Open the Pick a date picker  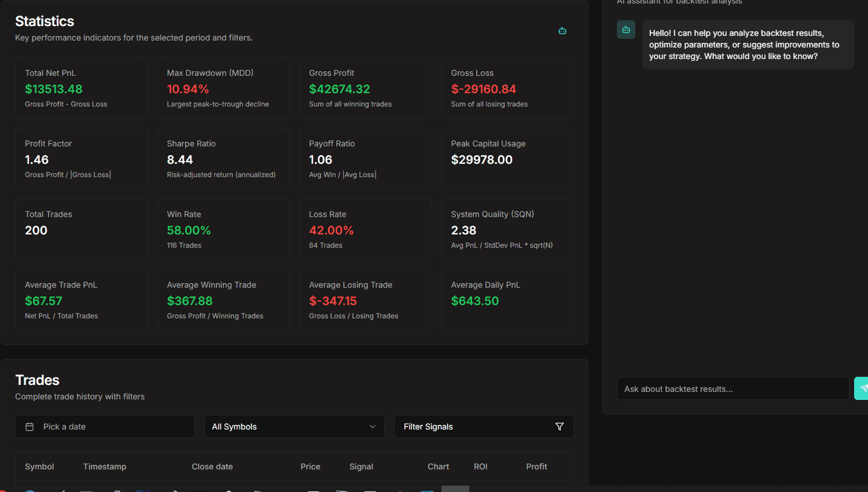pos(105,427)
